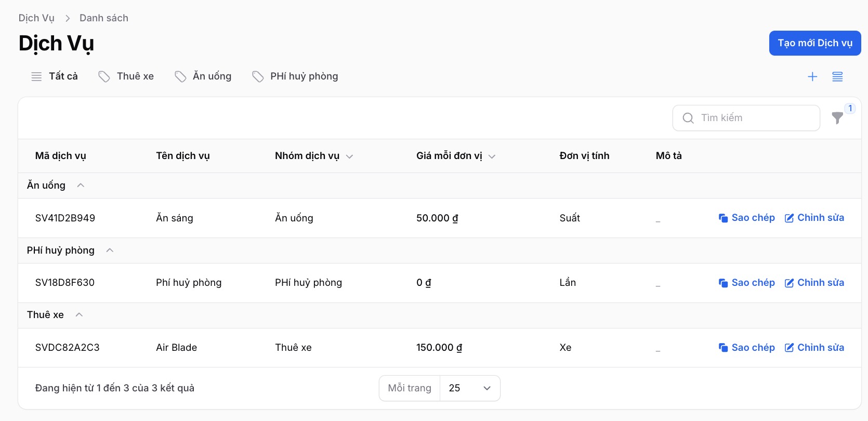The height and width of the screenshot is (421, 868).
Task: Click the list view lines icon
Action: tap(837, 77)
